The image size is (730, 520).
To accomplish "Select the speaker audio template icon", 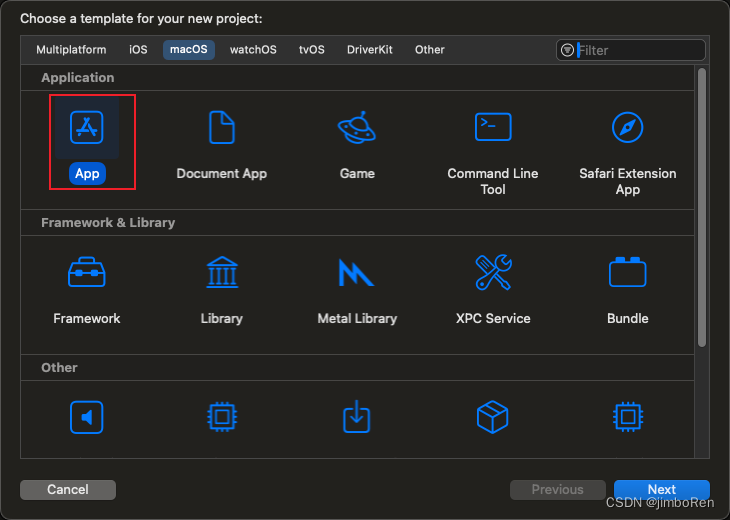I will pyautogui.click(x=87, y=417).
